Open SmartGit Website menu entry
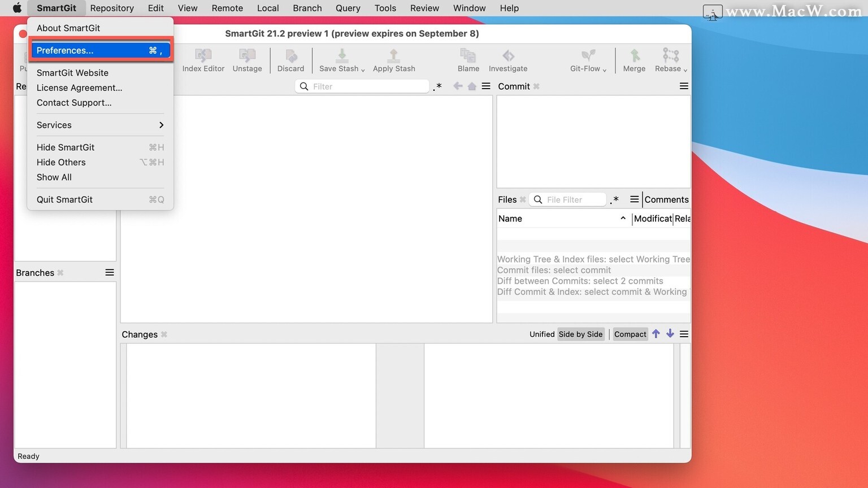The width and height of the screenshot is (868, 488). [101, 73]
